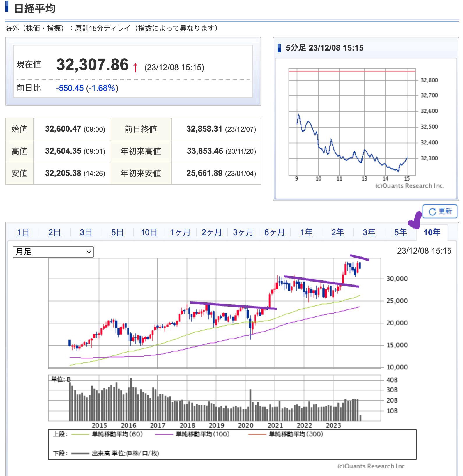463x476 pixels.
Task: Show the 5年 chart range
Action: (x=400, y=232)
